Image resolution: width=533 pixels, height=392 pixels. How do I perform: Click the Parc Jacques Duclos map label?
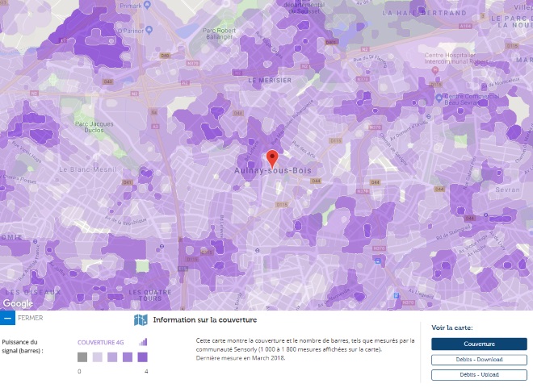pyautogui.click(x=94, y=127)
